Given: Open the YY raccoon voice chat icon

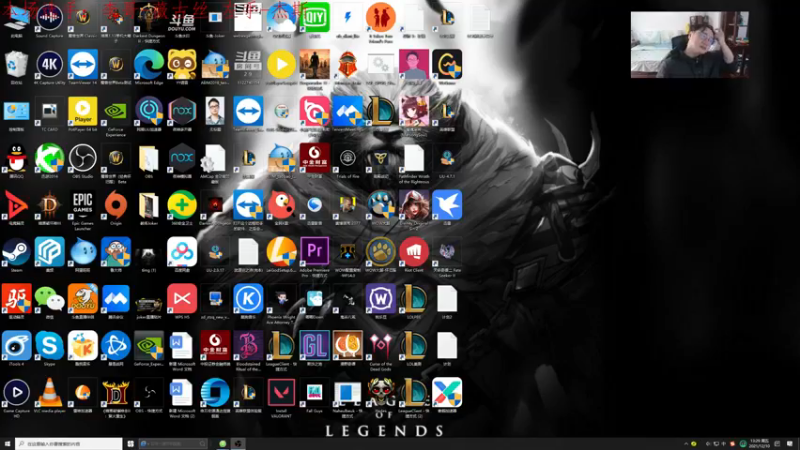Looking at the screenshot, I should point(182,65).
